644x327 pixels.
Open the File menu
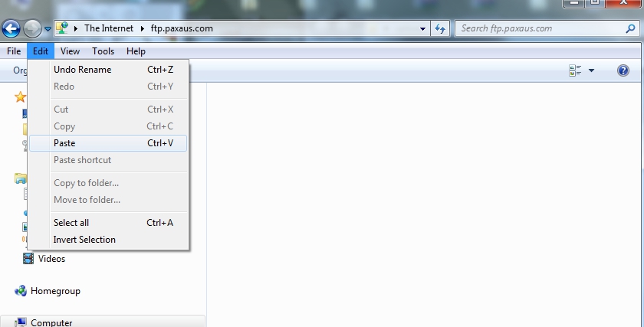[x=14, y=51]
